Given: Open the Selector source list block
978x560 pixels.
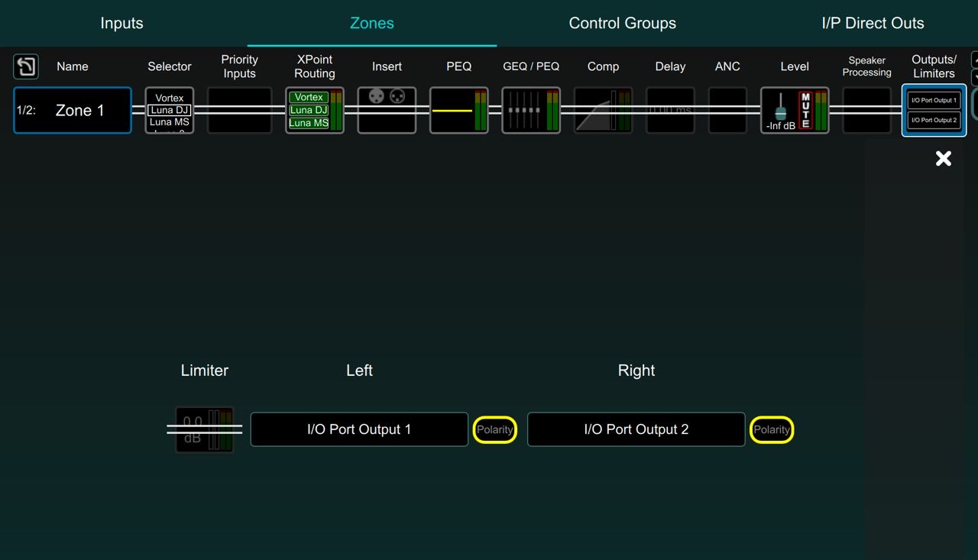Looking at the screenshot, I should pos(170,110).
